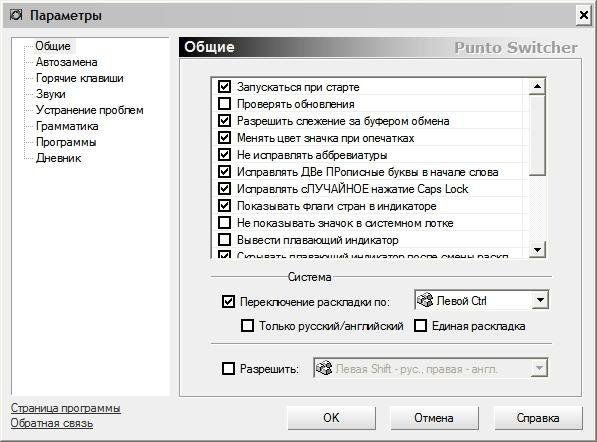The width and height of the screenshot is (597, 442).
Task: Toggle Менять цвет значка при опечатках
Action: click(224, 137)
